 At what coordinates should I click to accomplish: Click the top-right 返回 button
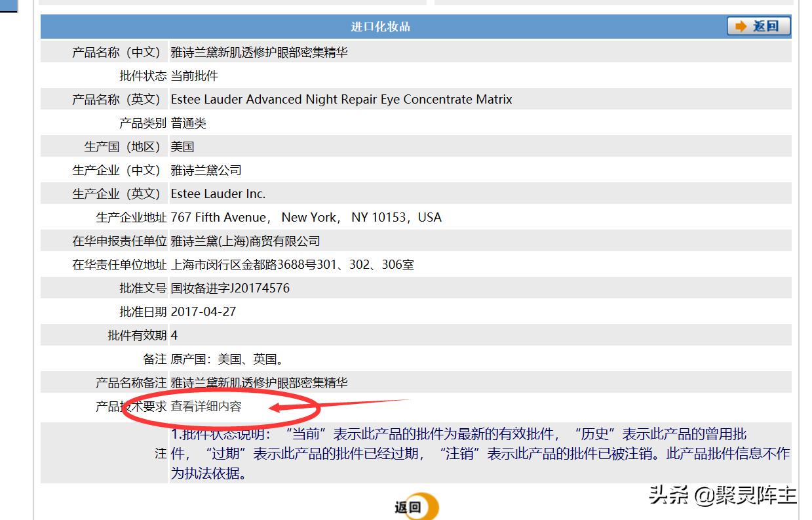point(759,26)
